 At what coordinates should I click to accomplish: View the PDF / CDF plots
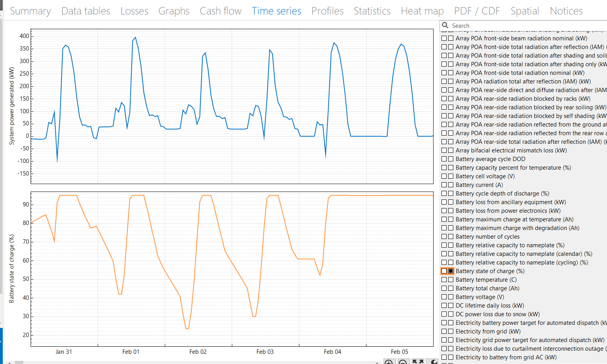point(477,11)
